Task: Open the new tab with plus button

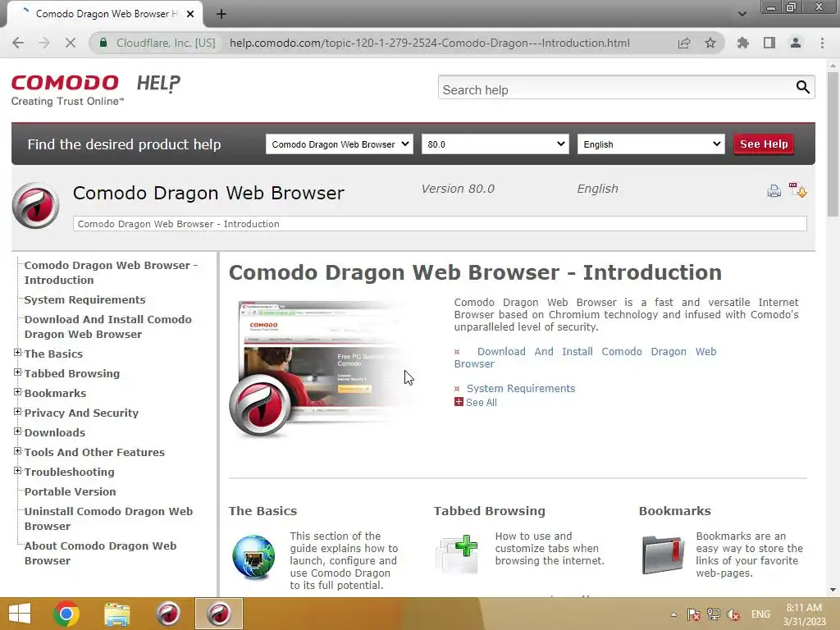Action: (221, 14)
